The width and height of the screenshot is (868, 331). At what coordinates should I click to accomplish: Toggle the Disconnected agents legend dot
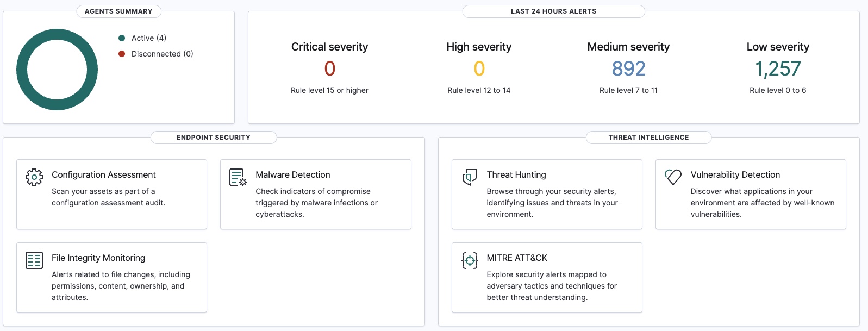pos(122,54)
